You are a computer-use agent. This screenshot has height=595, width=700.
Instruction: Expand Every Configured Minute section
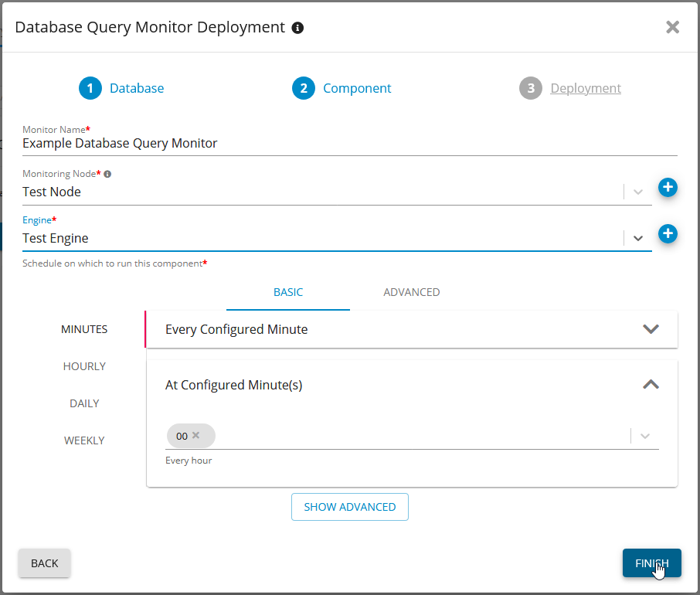point(651,329)
